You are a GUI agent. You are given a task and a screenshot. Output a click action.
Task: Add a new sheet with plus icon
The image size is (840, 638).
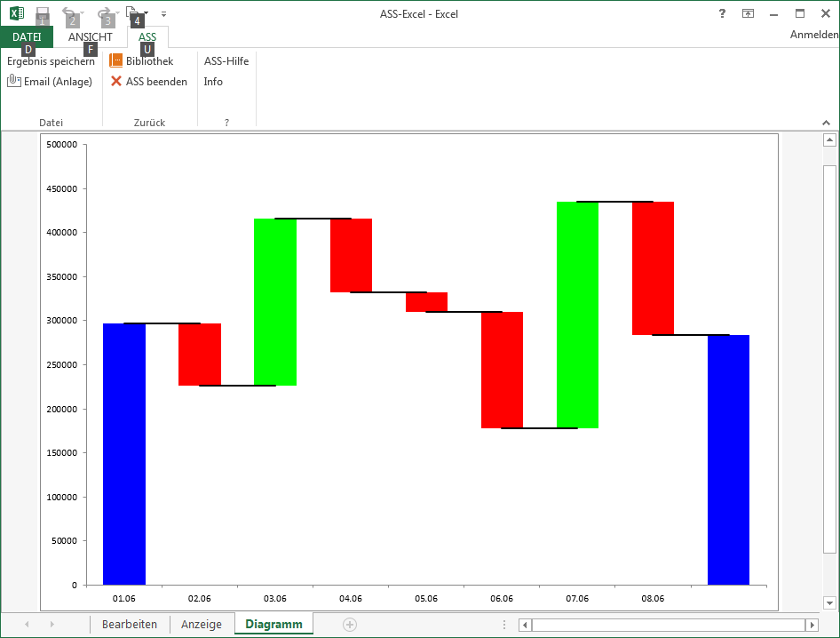coord(350,625)
